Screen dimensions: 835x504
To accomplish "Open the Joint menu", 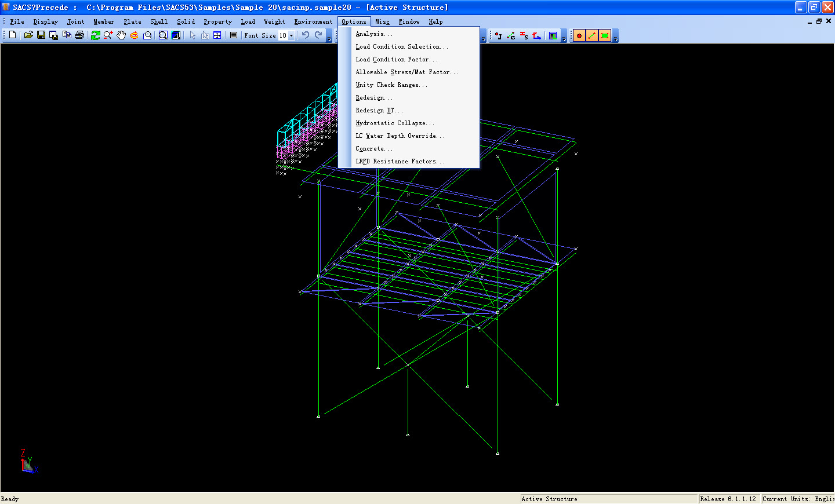I will [x=75, y=21].
